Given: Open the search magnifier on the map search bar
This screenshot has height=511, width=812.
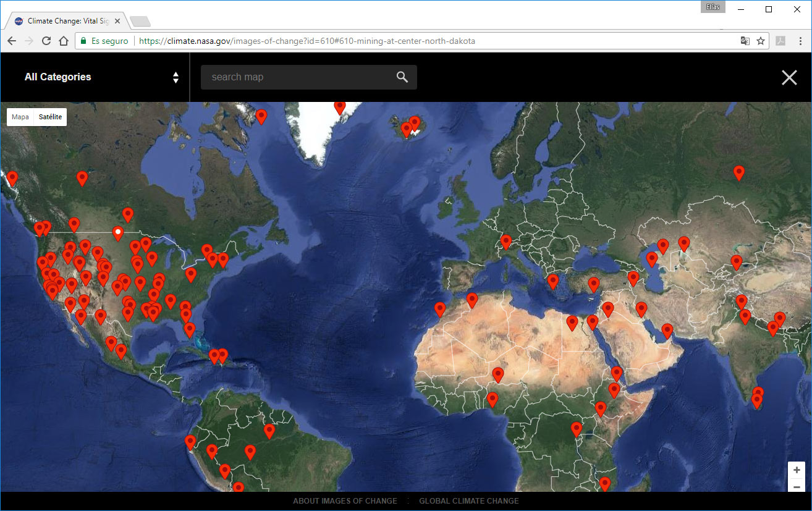Looking at the screenshot, I should point(402,77).
